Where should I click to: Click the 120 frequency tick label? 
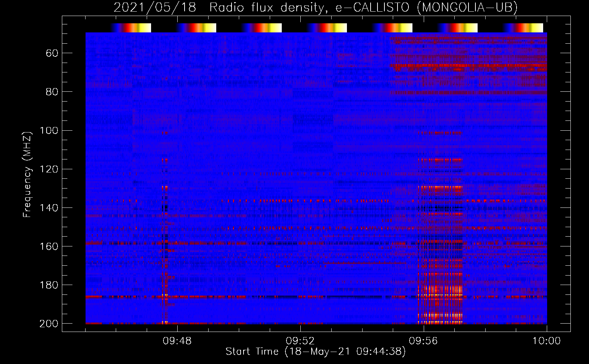click(x=49, y=169)
